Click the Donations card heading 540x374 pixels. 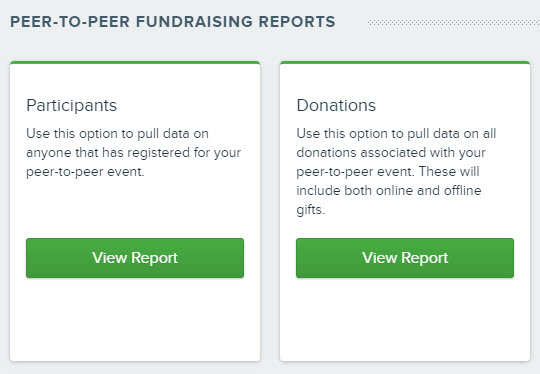pyautogui.click(x=336, y=105)
